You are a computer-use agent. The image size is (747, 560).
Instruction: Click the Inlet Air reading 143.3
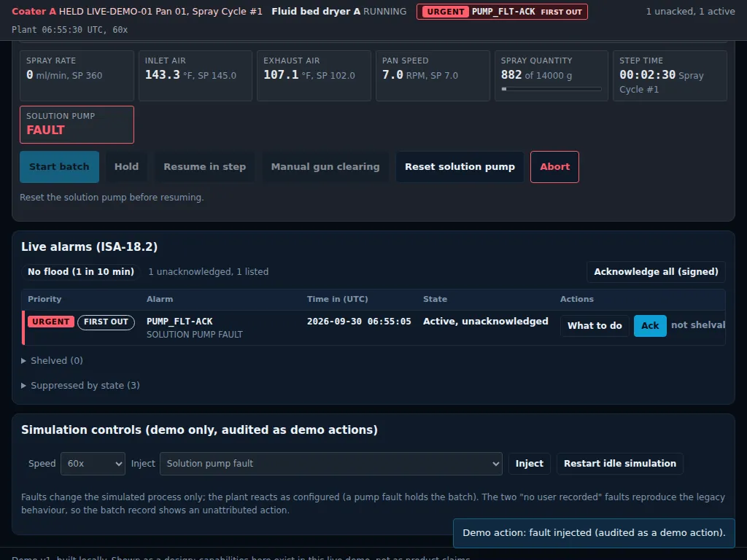tap(163, 75)
